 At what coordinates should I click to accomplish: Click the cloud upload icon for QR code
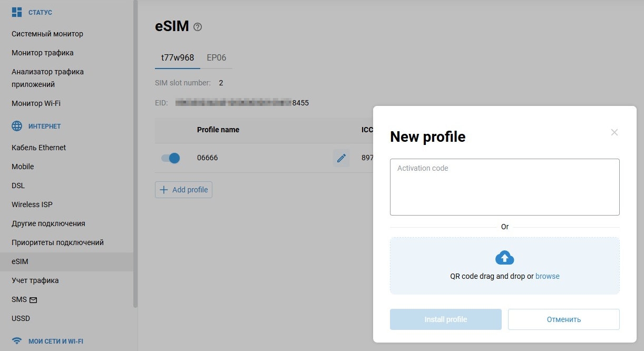click(x=504, y=258)
